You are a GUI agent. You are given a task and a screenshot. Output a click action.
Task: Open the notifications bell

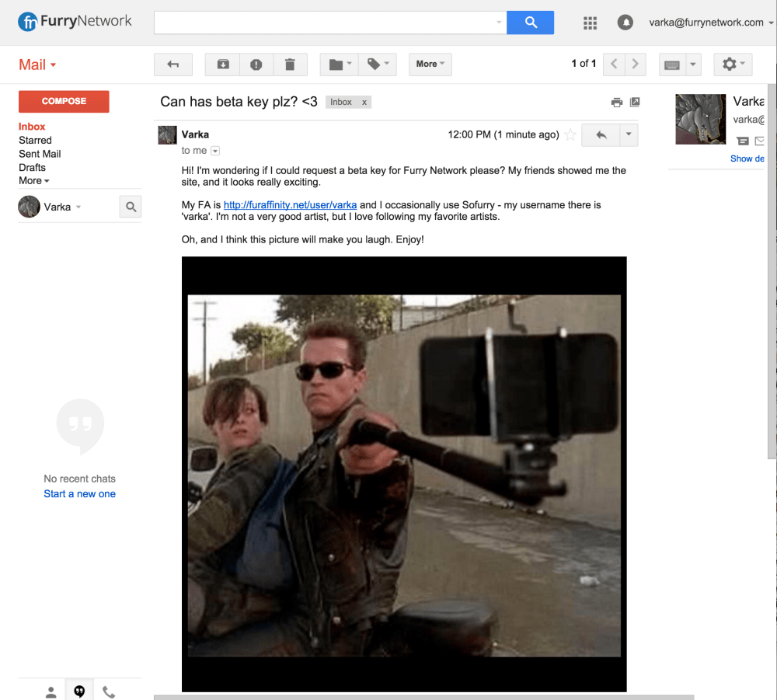pyautogui.click(x=625, y=23)
